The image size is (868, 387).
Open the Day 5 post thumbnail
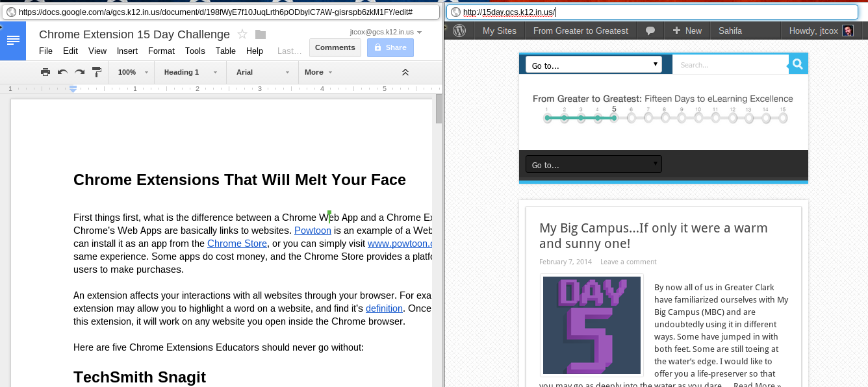[x=592, y=325]
